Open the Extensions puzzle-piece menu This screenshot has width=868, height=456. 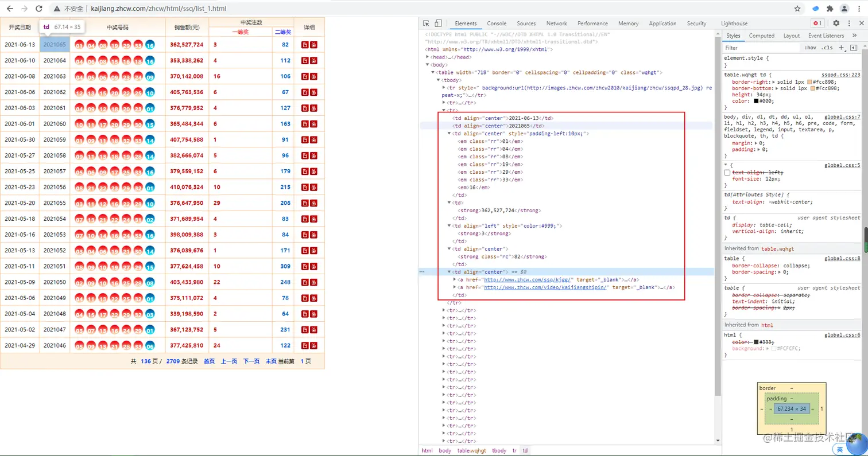tap(830, 9)
